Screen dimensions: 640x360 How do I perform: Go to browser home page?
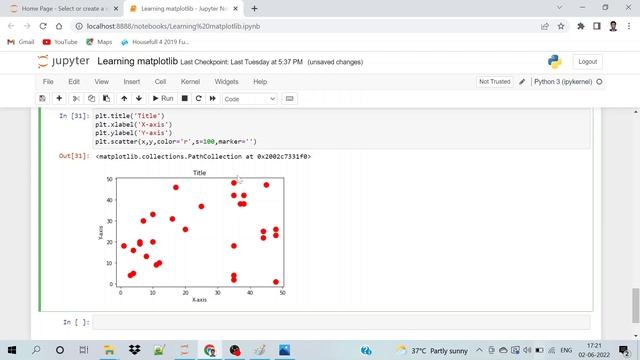pyautogui.click(x=59, y=26)
